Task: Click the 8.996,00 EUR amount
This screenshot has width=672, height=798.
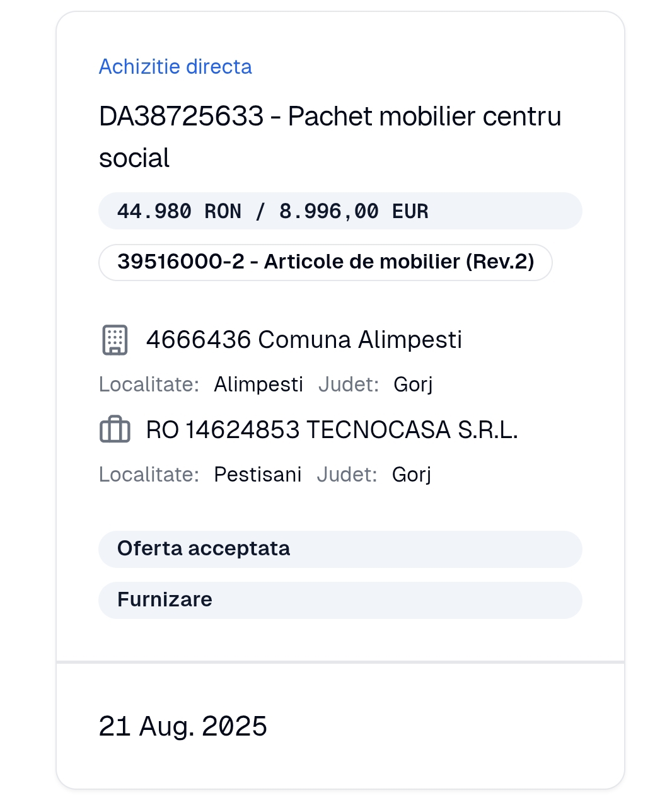Action: [x=354, y=211]
